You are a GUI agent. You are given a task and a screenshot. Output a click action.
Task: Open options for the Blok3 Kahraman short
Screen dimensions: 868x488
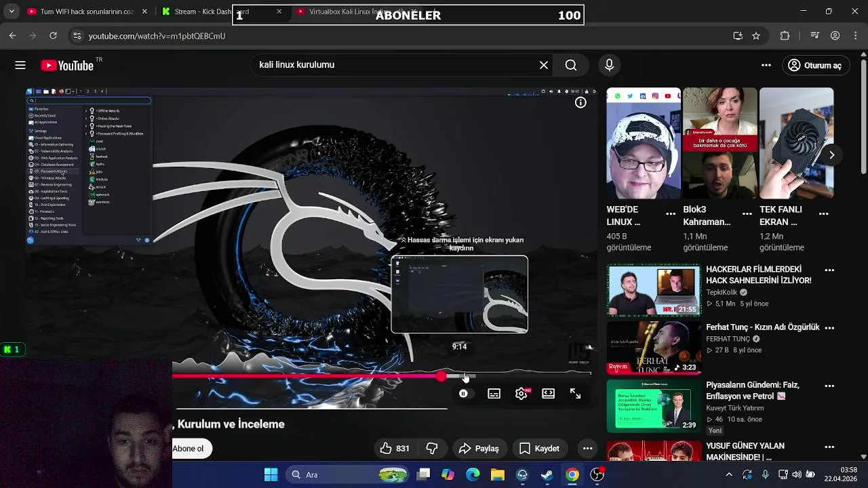(x=747, y=213)
